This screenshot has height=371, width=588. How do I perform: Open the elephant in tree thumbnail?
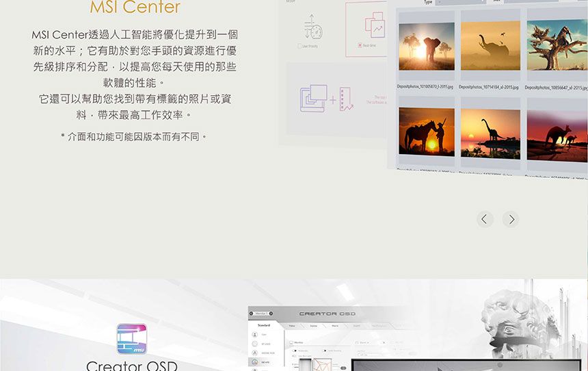pyautogui.click(x=557, y=45)
